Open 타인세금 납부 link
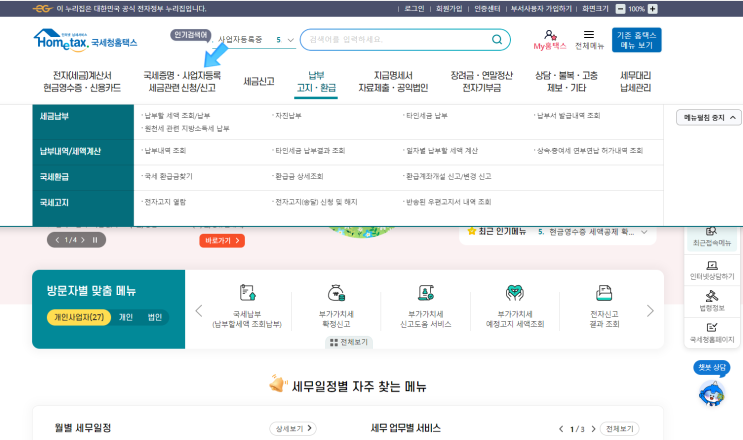Image resolution: width=743 pixels, height=440 pixels. (x=426, y=116)
